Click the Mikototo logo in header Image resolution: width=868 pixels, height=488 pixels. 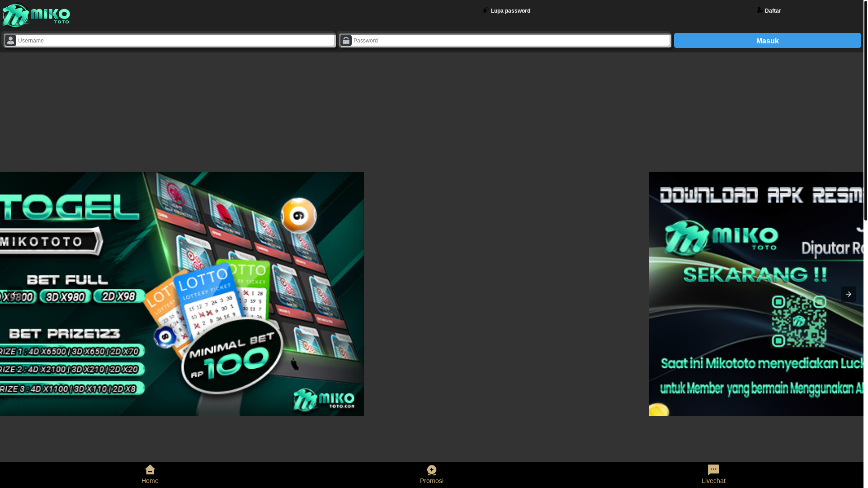(36, 16)
